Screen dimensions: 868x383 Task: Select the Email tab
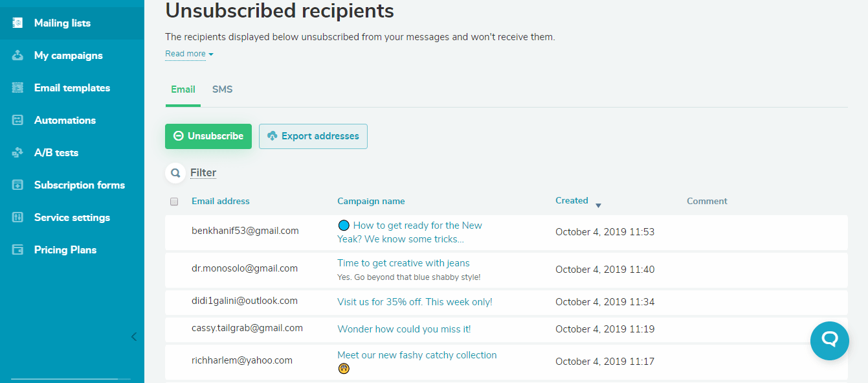click(183, 89)
